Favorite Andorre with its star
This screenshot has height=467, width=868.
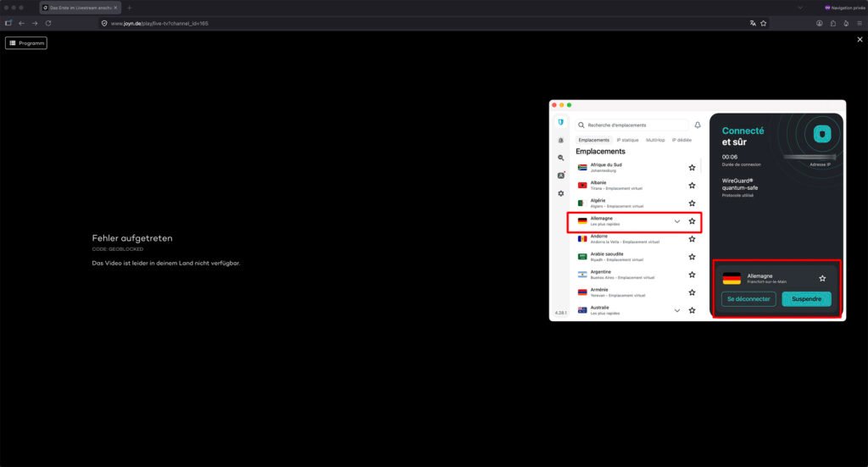[x=692, y=239]
